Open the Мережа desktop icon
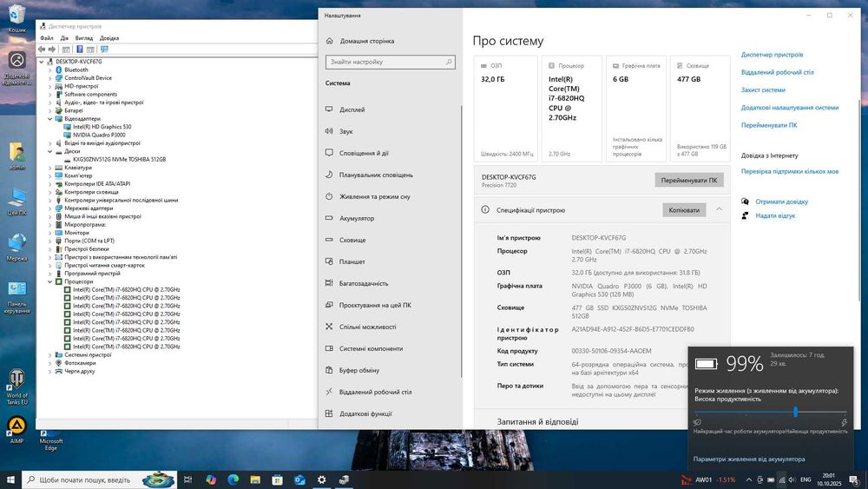868x489 pixels. coord(16,248)
